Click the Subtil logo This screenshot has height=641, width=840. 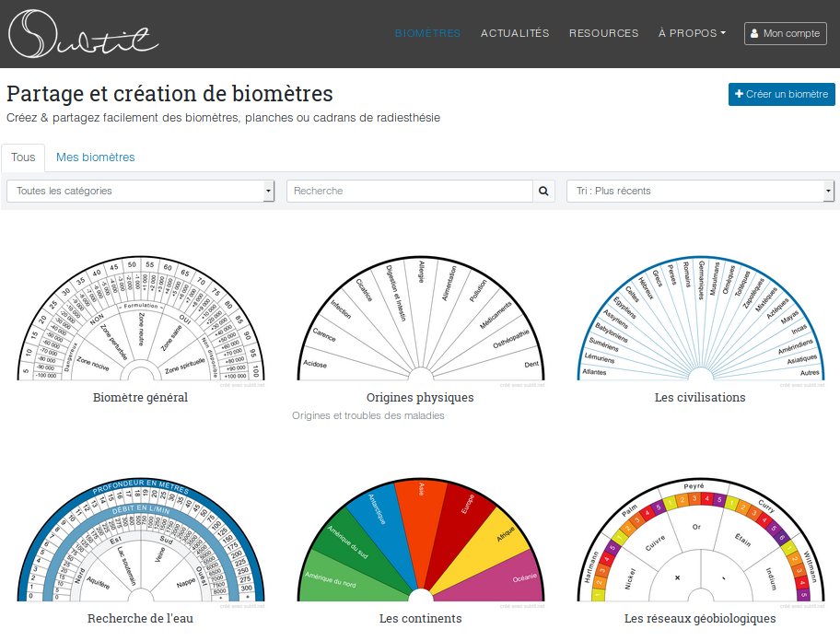pyautogui.click(x=84, y=34)
